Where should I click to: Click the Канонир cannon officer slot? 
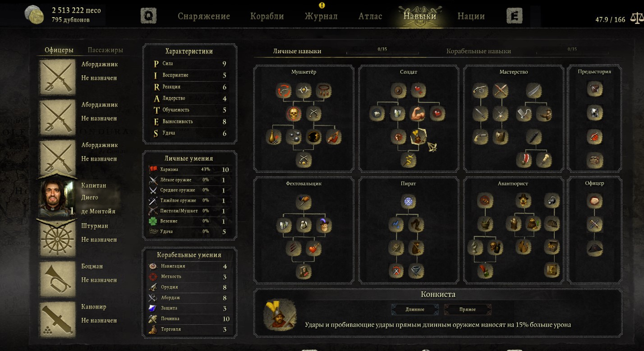(58, 320)
